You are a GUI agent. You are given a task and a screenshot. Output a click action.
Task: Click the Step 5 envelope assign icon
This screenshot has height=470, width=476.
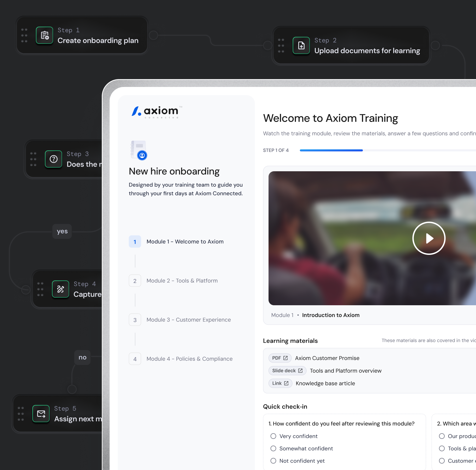[x=41, y=414]
